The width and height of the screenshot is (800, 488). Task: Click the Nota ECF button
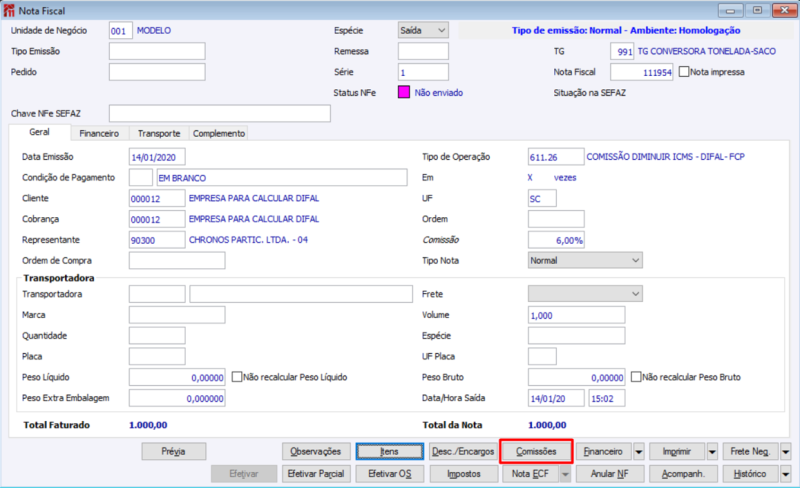click(531, 474)
